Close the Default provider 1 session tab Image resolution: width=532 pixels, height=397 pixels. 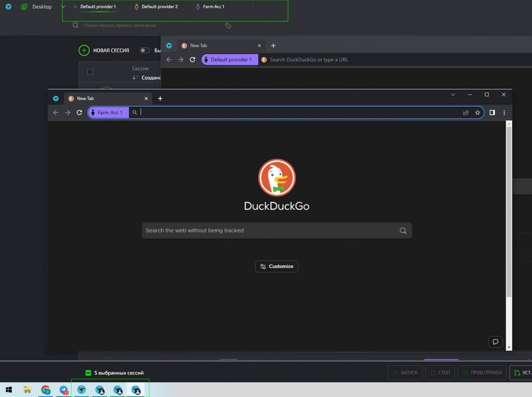coord(75,7)
